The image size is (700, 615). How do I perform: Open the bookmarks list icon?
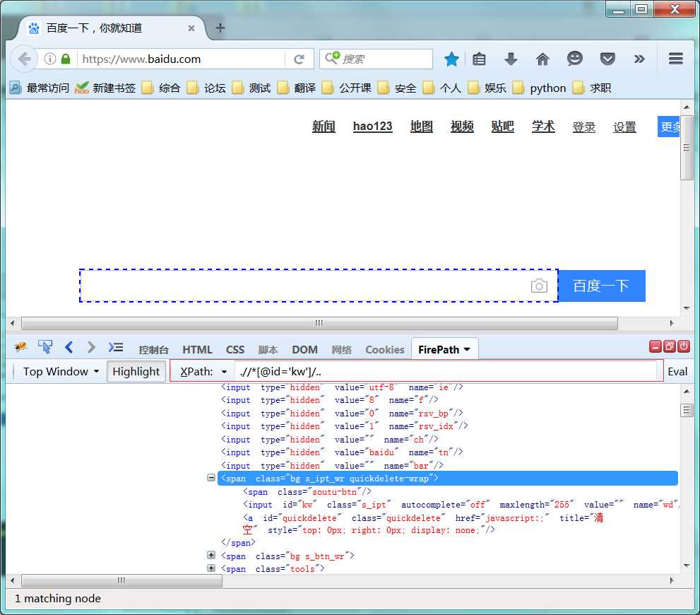pos(479,59)
